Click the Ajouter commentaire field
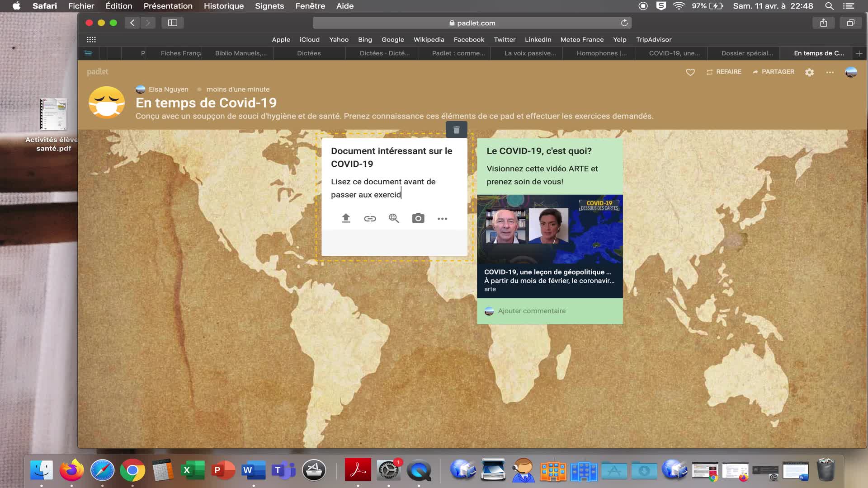This screenshot has width=868, height=488. (532, 311)
